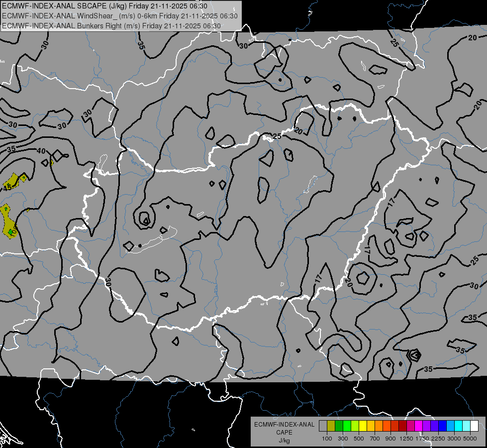Click the legend value 1250
Image resolution: width=487 pixels, height=448 pixels.
(x=406, y=439)
